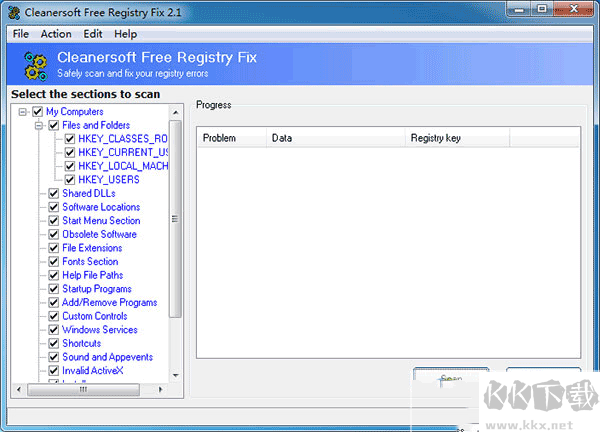The height and width of the screenshot is (432, 600).
Task: Collapse the My Computers tree node
Action: (23, 112)
